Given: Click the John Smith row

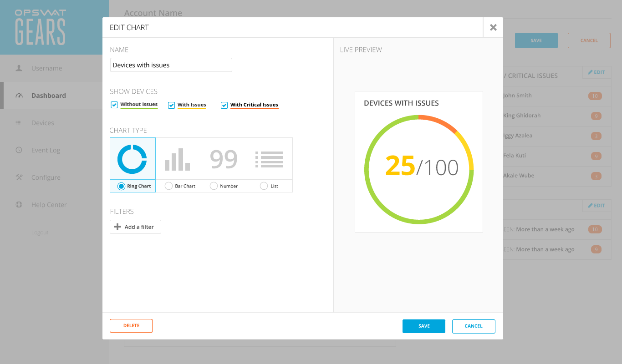Looking at the screenshot, I should click(x=557, y=96).
